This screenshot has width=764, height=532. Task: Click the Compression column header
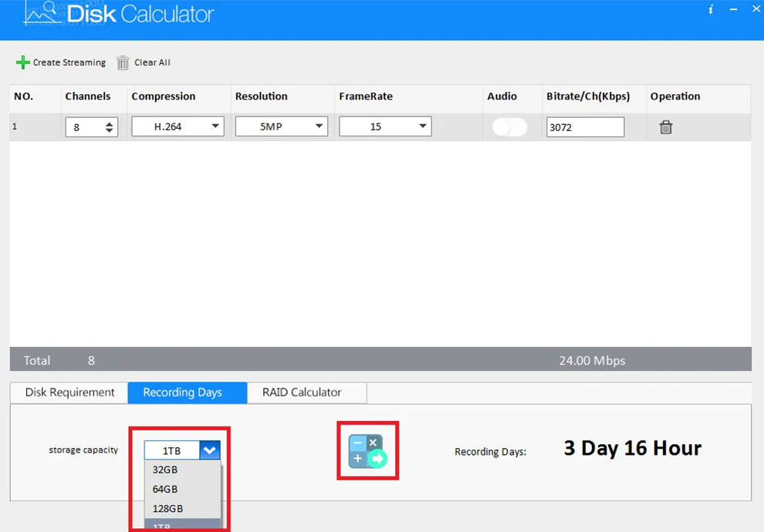[x=164, y=96]
